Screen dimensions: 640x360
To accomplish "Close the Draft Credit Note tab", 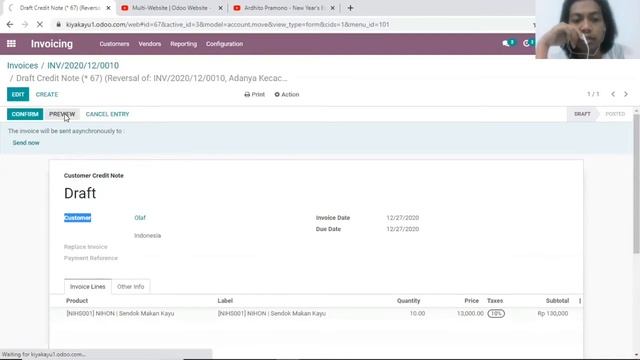I will click(108, 8).
